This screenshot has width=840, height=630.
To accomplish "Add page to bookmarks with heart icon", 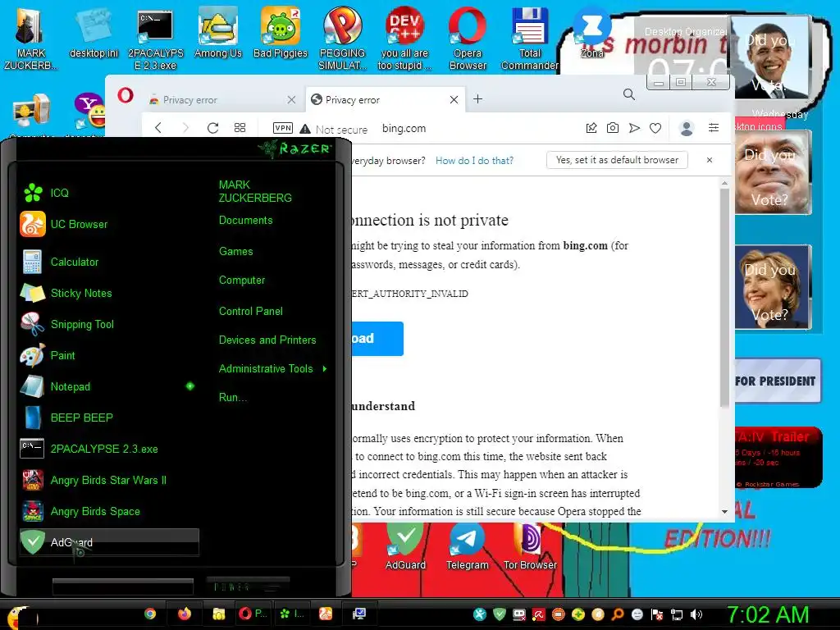I will pyautogui.click(x=655, y=128).
